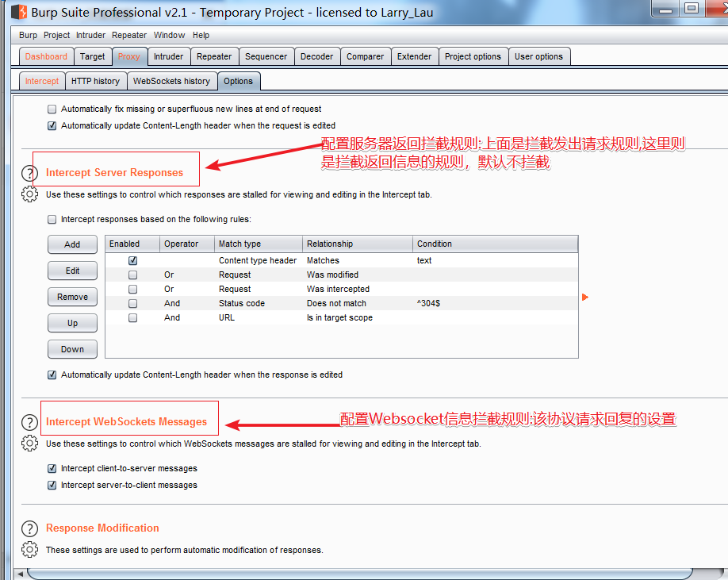Image resolution: width=728 pixels, height=580 pixels.
Task: Open the Comparer tab
Action: click(365, 56)
